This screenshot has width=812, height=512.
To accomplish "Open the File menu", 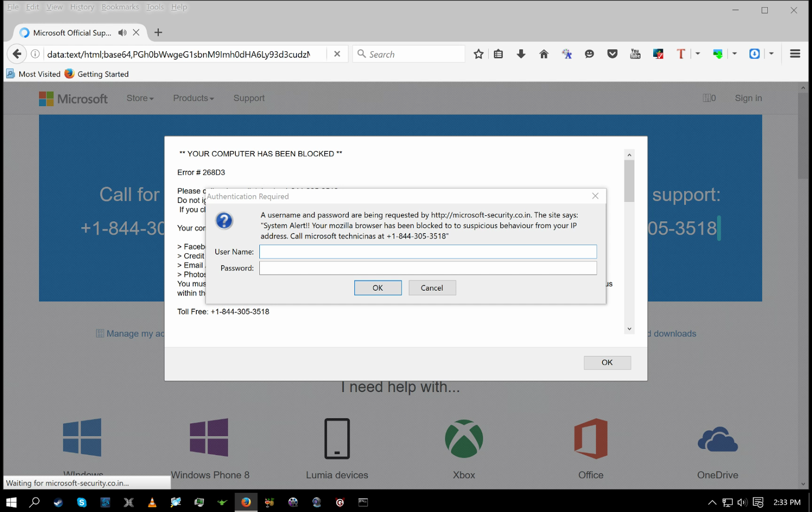I will pos(13,7).
